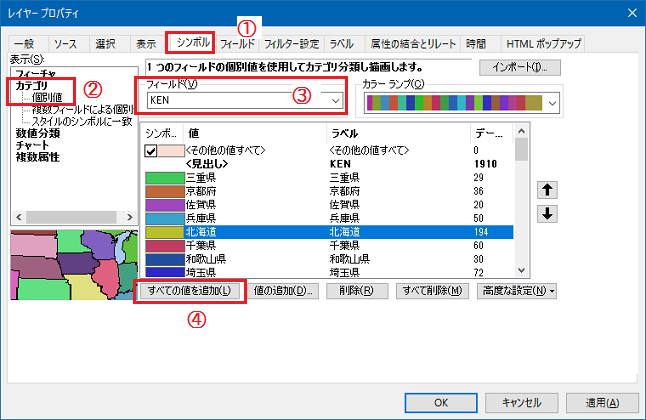This screenshot has width=646, height=420.
Task: Switch to the ソース tab
Action: point(66,44)
